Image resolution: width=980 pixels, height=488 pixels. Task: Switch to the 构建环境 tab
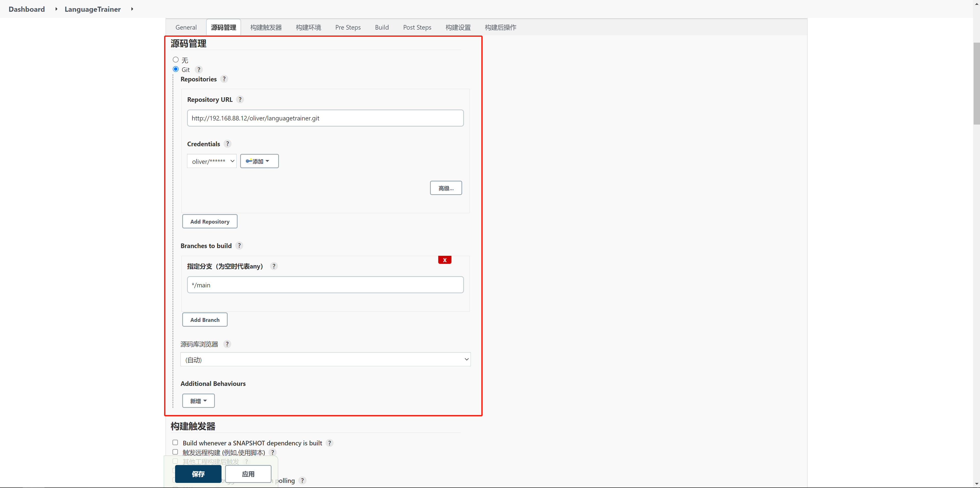pyautogui.click(x=309, y=27)
